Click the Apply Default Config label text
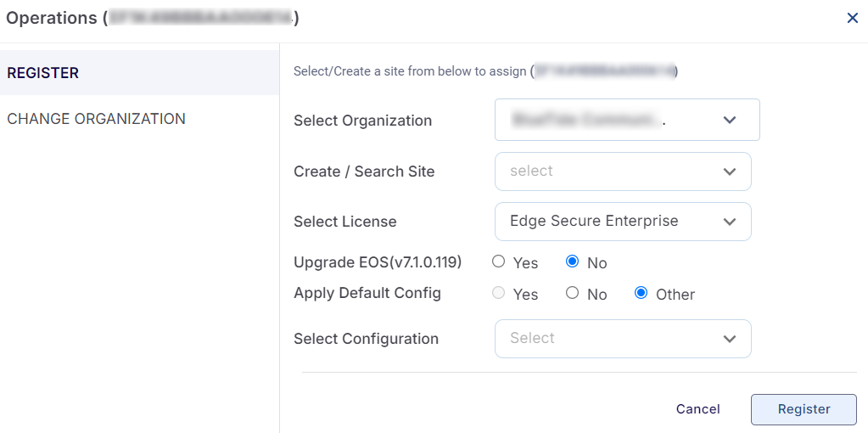868x433 pixels. (x=367, y=293)
